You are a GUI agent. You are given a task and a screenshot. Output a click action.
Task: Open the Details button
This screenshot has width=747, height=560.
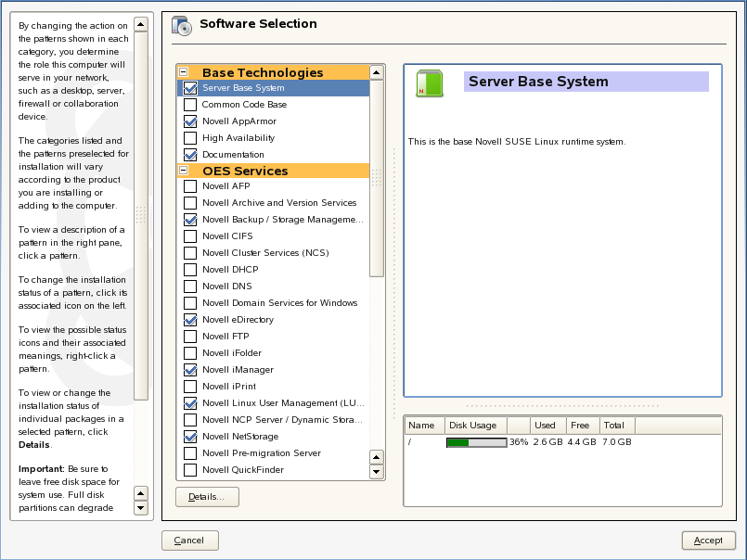(207, 497)
